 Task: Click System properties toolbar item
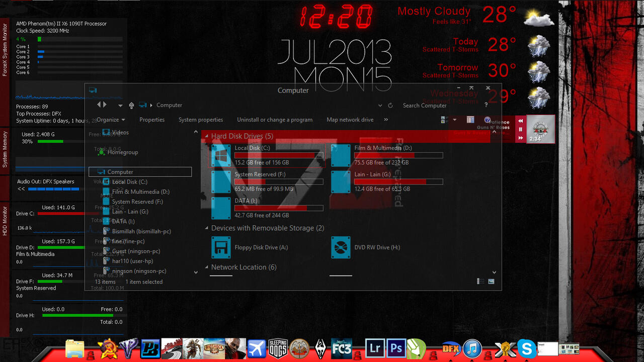click(201, 120)
